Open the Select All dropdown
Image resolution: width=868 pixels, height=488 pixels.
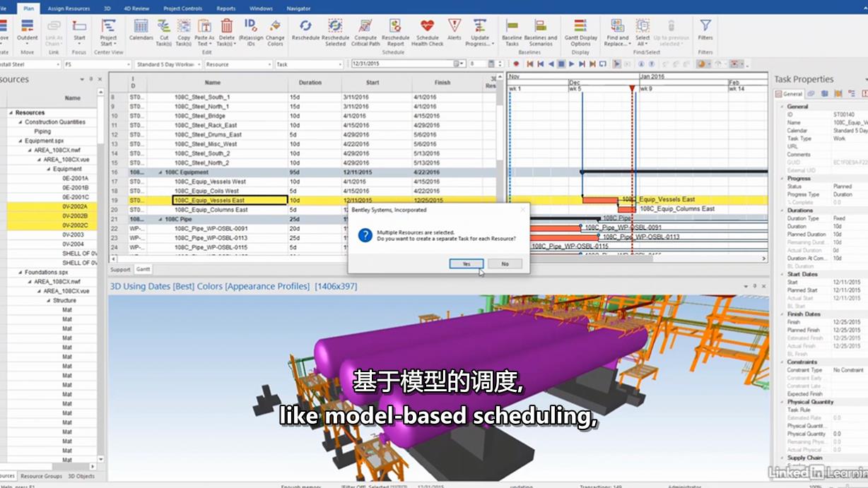click(643, 44)
